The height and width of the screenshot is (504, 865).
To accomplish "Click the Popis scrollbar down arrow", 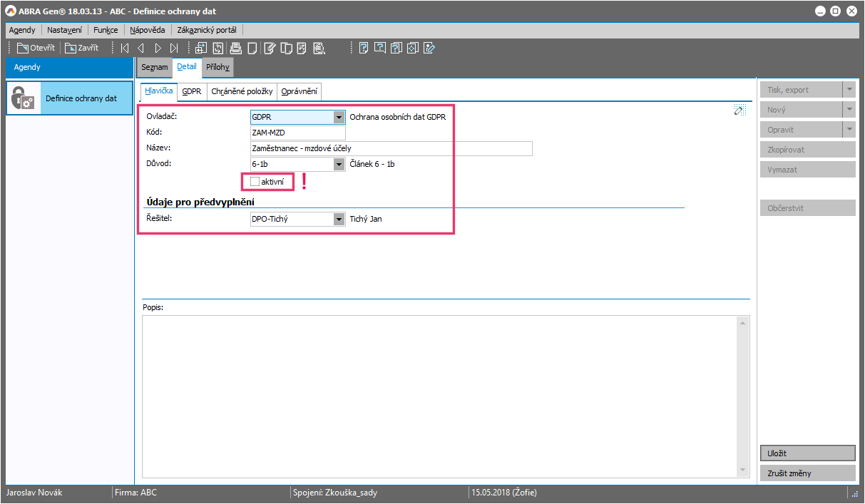I will [744, 470].
